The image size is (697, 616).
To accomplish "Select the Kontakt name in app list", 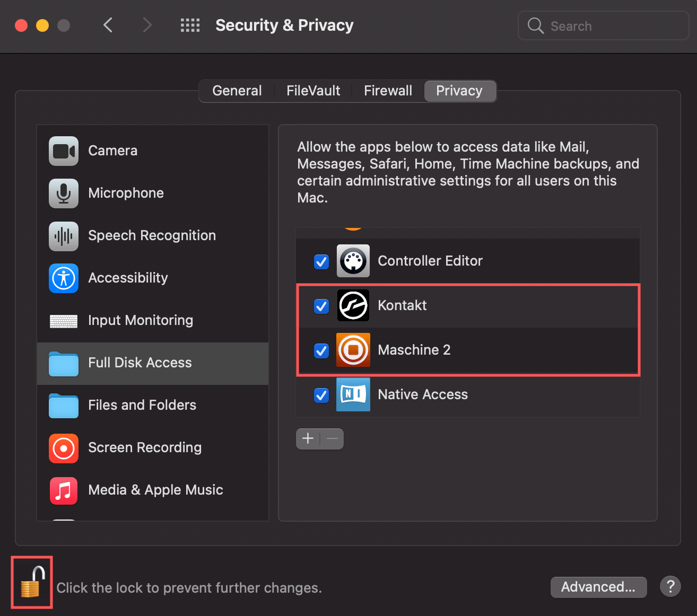I will [x=402, y=305].
